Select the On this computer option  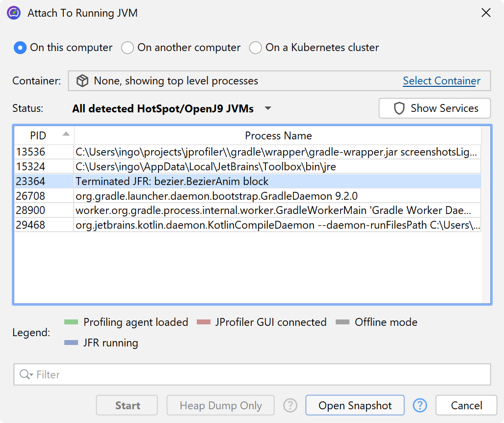[x=20, y=48]
